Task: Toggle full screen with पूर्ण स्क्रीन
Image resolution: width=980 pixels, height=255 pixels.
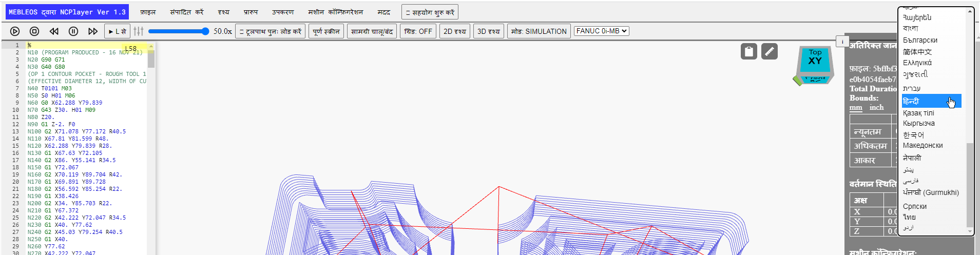Action: click(x=326, y=31)
